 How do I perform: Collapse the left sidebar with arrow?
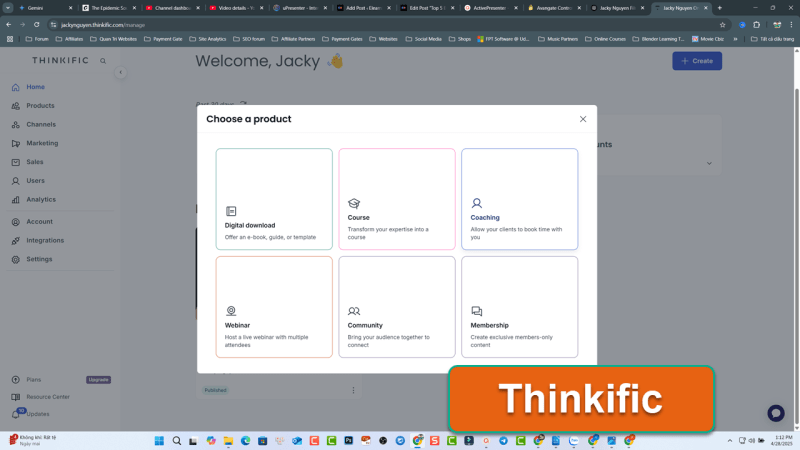tap(121, 72)
